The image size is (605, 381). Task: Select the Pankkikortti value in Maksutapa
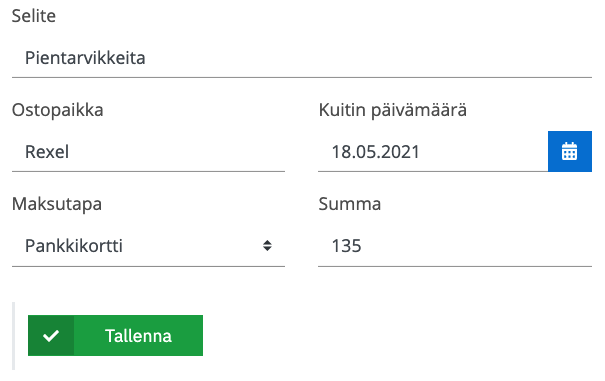tap(74, 246)
